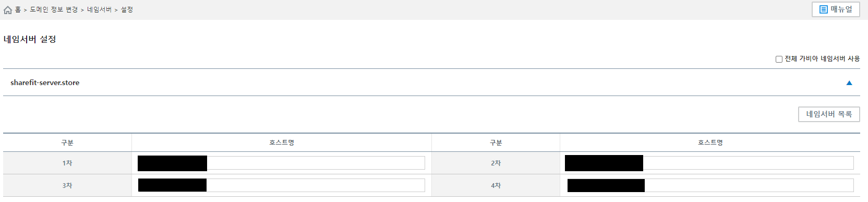Click the 1차 row label cell
The width and height of the screenshot is (868, 202).
pyautogui.click(x=67, y=163)
